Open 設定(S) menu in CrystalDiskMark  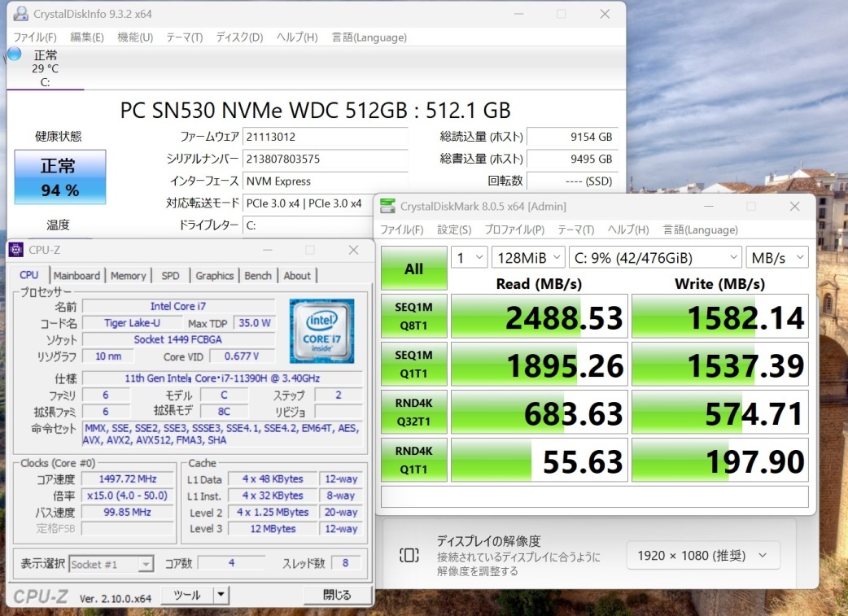pyautogui.click(x=454, y=229)
